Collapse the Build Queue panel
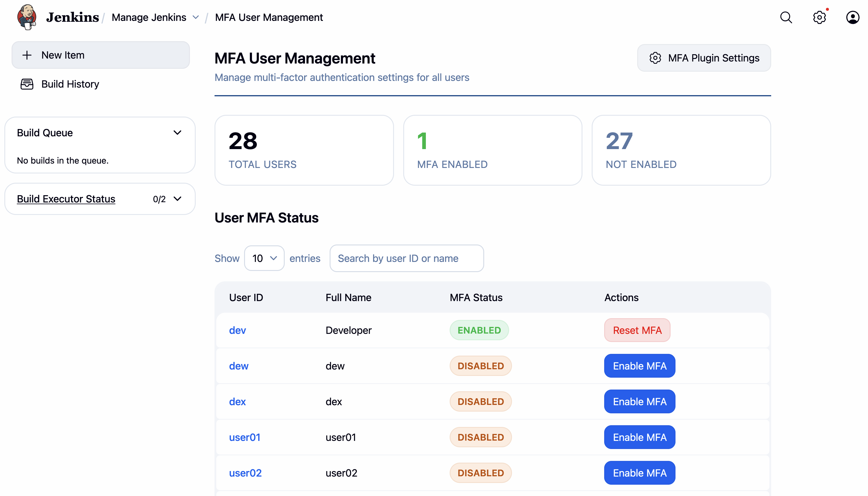 (178, 133)
